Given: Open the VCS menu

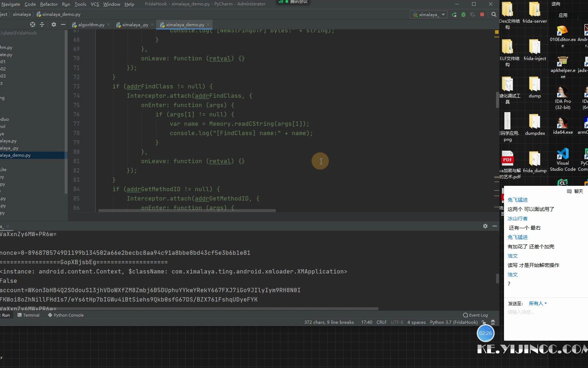Looking at the screenshot, I should click(x=95, y=4).
